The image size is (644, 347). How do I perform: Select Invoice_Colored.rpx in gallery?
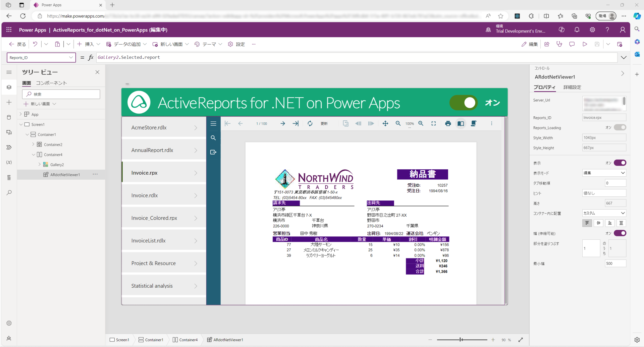(164, 218)
